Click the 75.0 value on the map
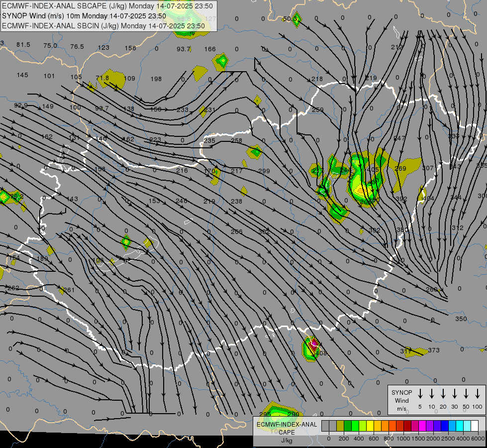 [x=50, y=46]
